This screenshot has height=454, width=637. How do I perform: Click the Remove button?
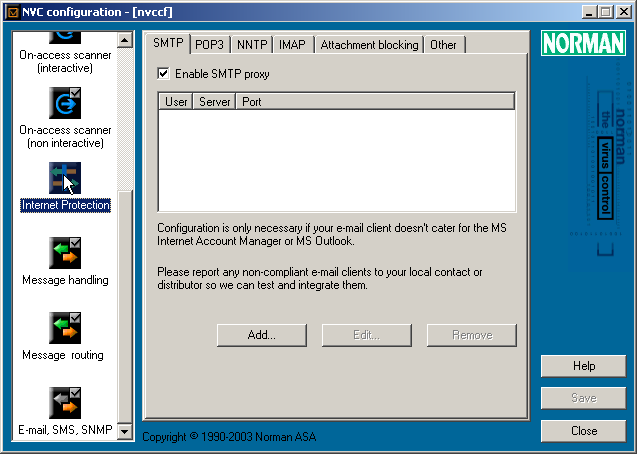472,335
